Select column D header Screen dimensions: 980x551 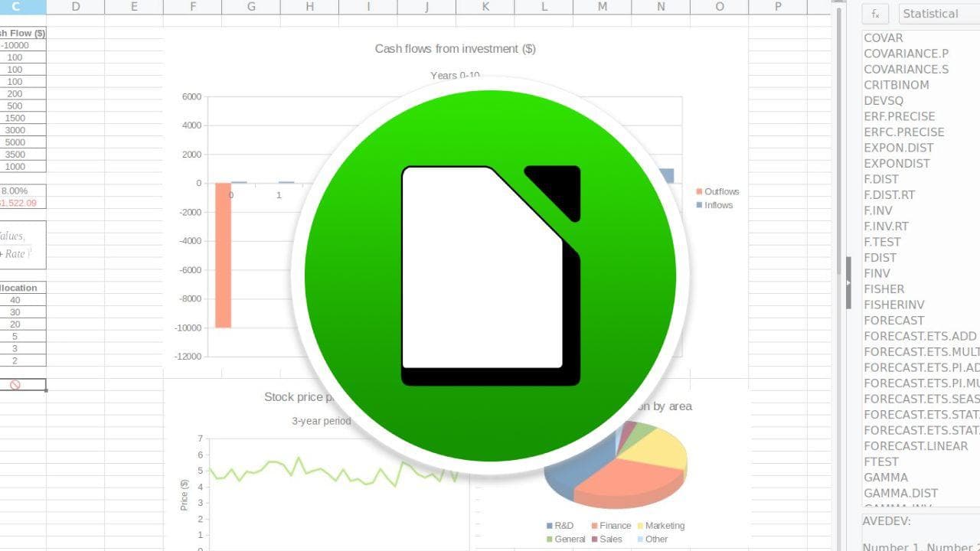pyautogui.click(x=76, y=7)
